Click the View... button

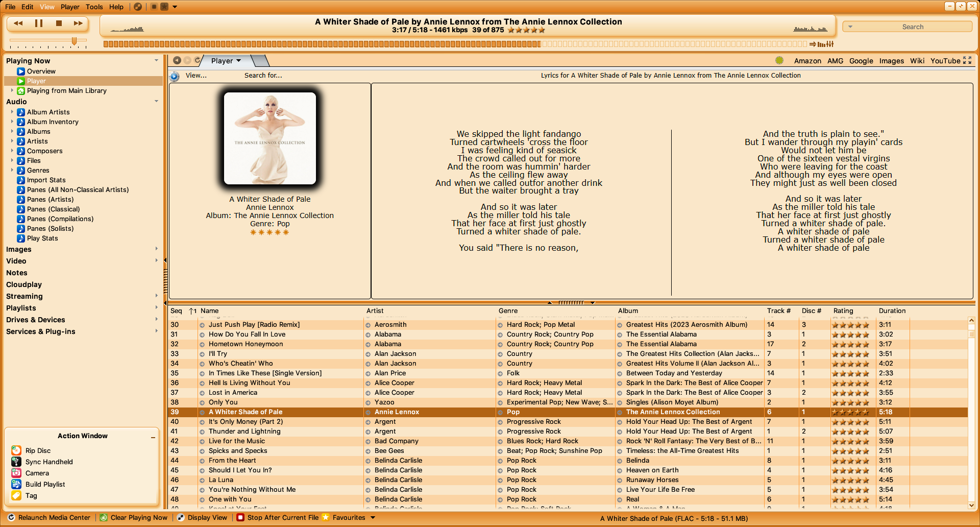[x=196, y=75]
